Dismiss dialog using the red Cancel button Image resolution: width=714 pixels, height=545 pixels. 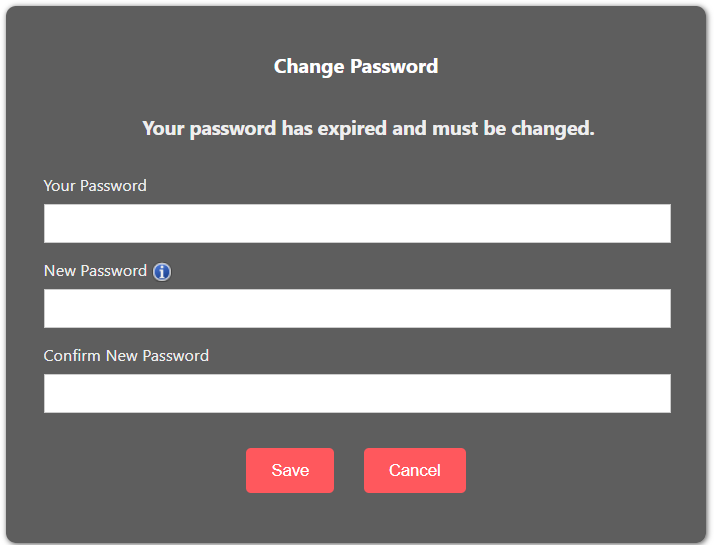coord(415,470)
